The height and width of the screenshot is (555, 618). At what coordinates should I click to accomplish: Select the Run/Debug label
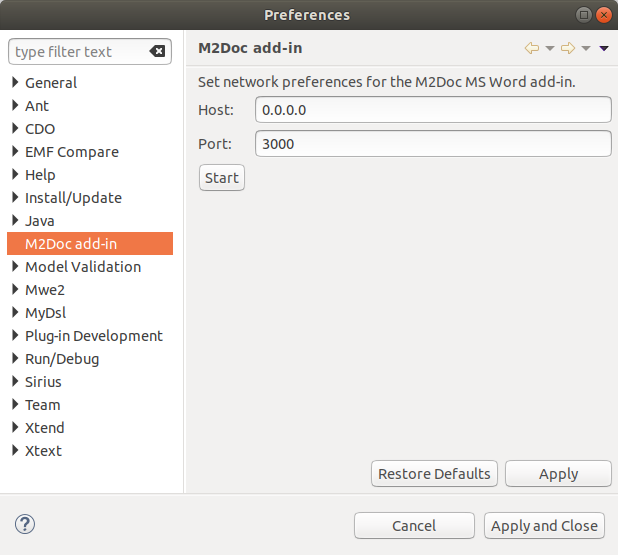(62, 359)
